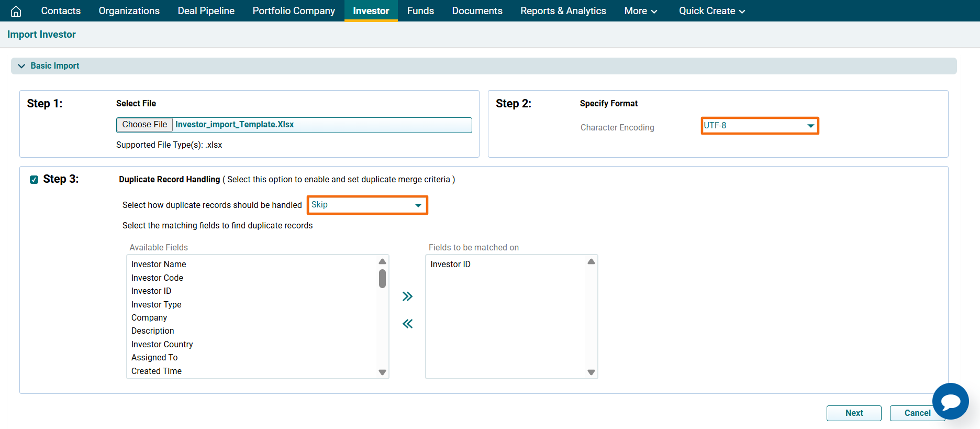Image resolution: width=980 pixels, height=429 pixels.
Task: Select Investor Country in Available Fields
Action: (162, 344)
